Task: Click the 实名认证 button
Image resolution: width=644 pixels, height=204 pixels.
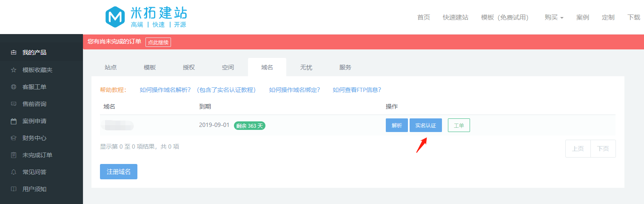Action: [426, 125]
